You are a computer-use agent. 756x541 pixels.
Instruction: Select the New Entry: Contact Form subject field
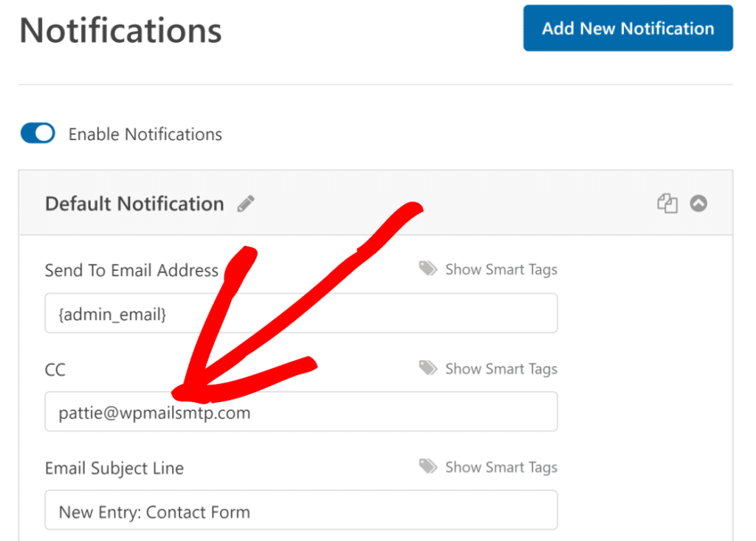[300, 511]
